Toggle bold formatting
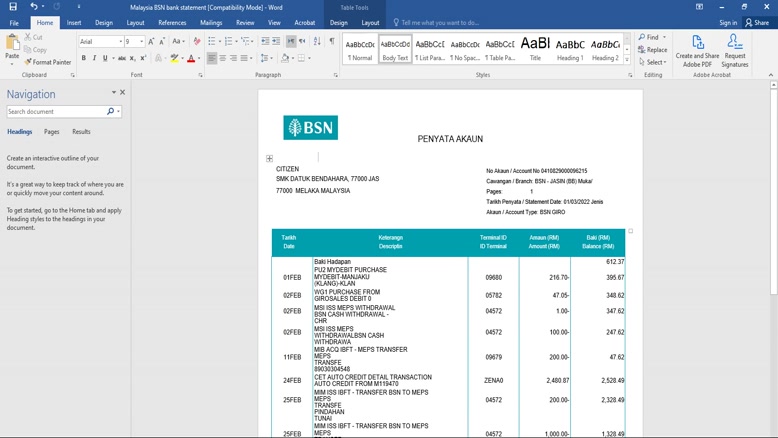The height and width of the screenshot is (438, 778). point(84,59)
